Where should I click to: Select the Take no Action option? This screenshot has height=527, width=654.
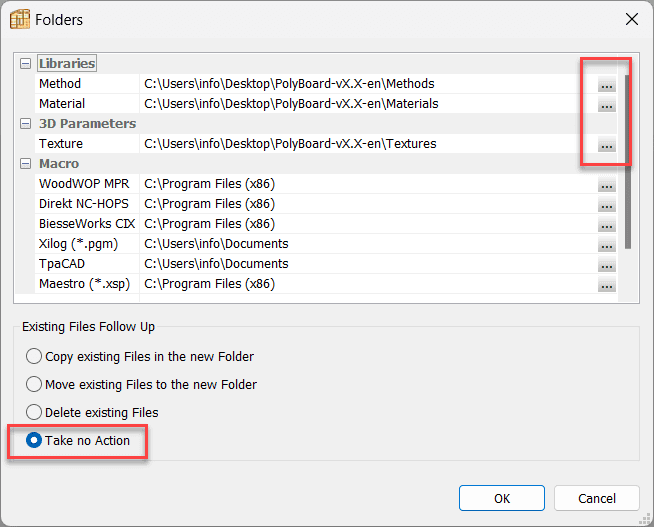point(78,440)
